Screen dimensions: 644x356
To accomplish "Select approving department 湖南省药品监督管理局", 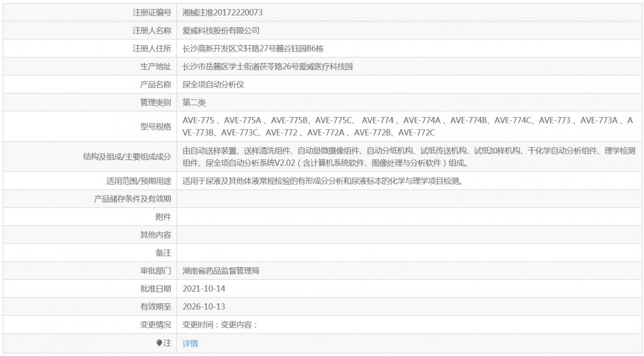I will (221, 271).
